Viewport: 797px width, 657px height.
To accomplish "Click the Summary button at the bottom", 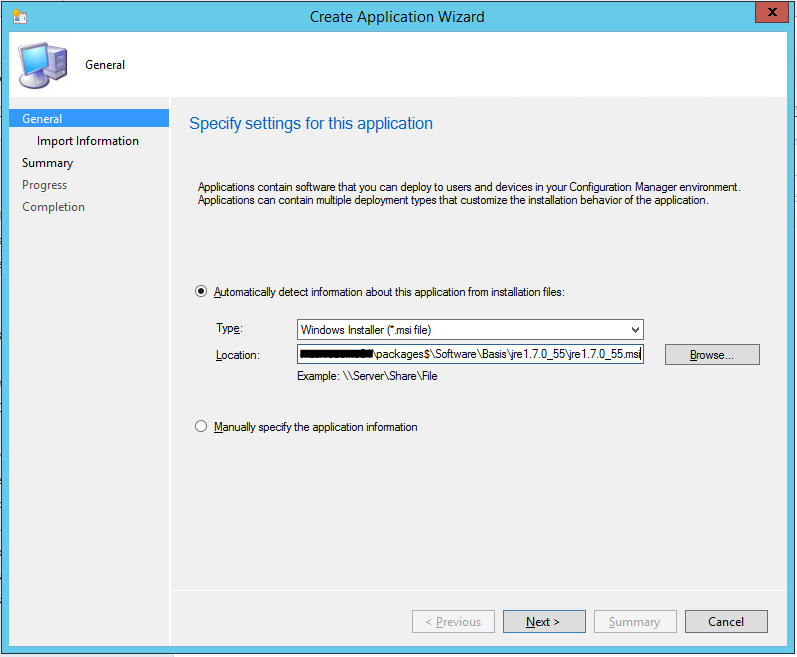I will pos(634,622).
